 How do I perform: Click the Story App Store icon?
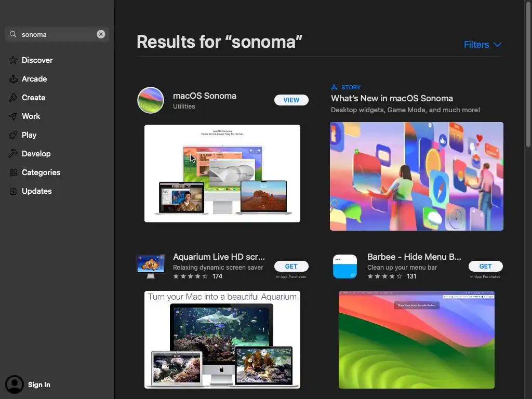(334, 87)
